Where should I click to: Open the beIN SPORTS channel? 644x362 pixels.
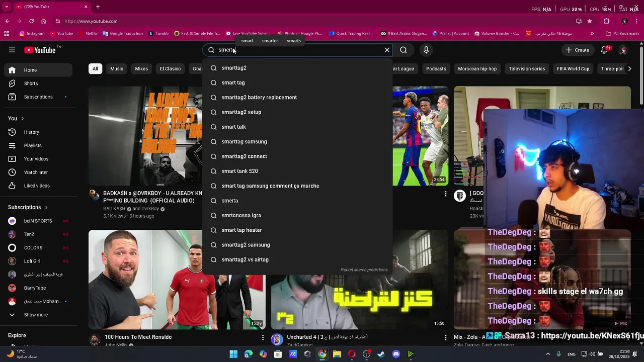(x=38, y=221)
